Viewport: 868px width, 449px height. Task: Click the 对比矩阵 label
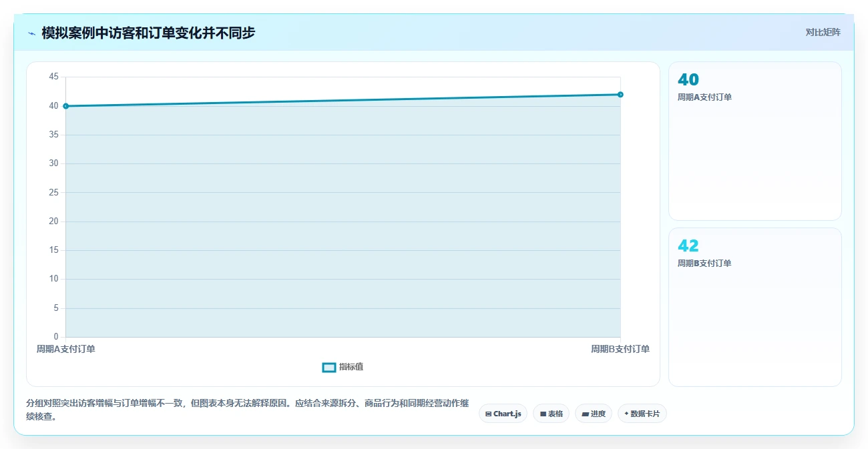click(x=823, y=32)
